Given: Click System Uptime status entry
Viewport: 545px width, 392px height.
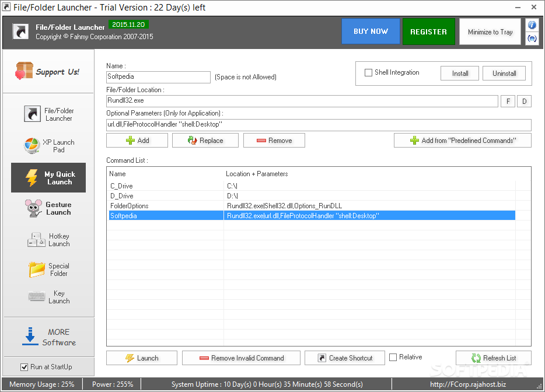Looking at the screenshot, I should point(267,384).
